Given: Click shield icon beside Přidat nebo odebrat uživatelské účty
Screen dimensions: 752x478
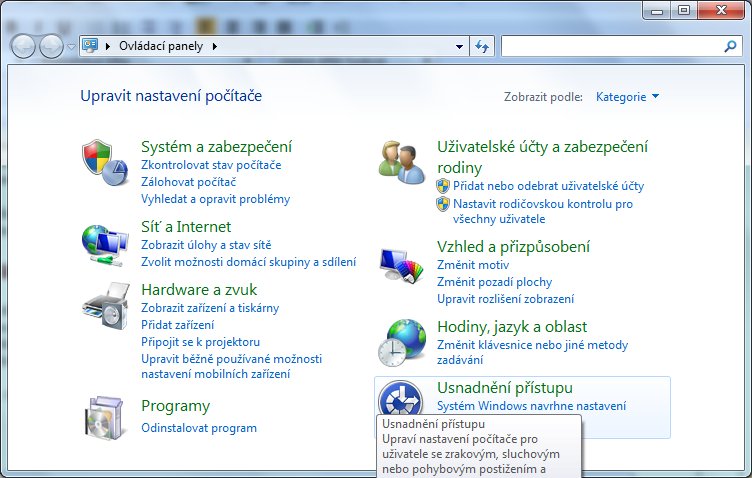Looking at the screenshot, I should click(443, 186).
